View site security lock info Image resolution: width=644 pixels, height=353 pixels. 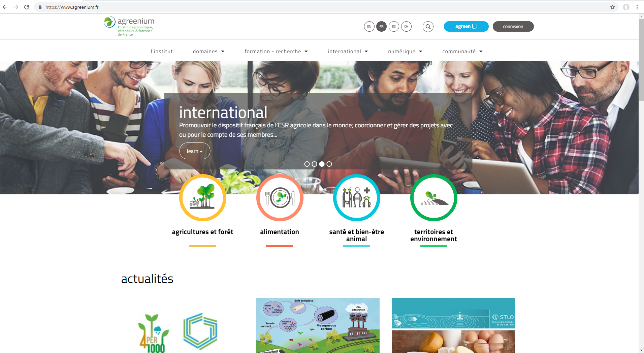click(40, 7)
